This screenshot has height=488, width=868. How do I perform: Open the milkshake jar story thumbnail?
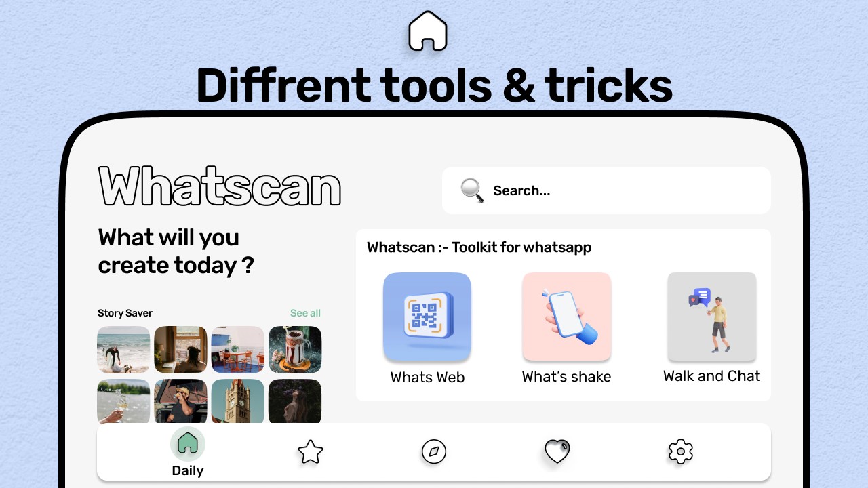click(295, 350)
